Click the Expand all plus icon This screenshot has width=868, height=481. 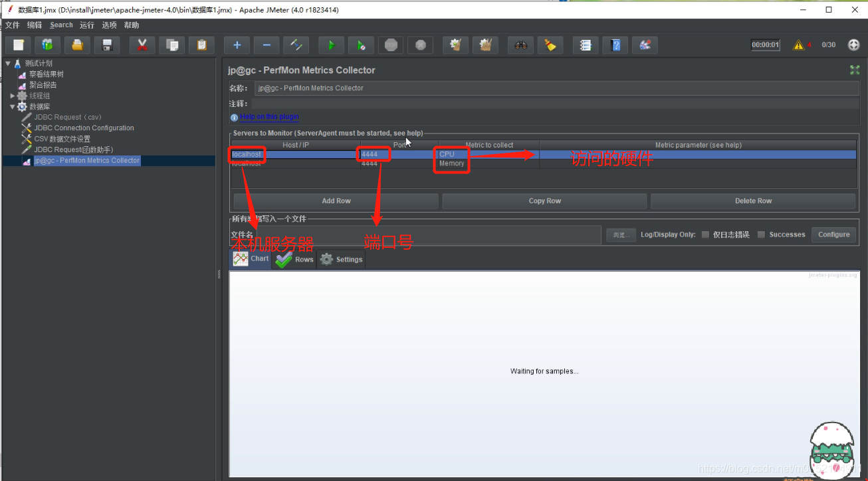click(237, 45)
